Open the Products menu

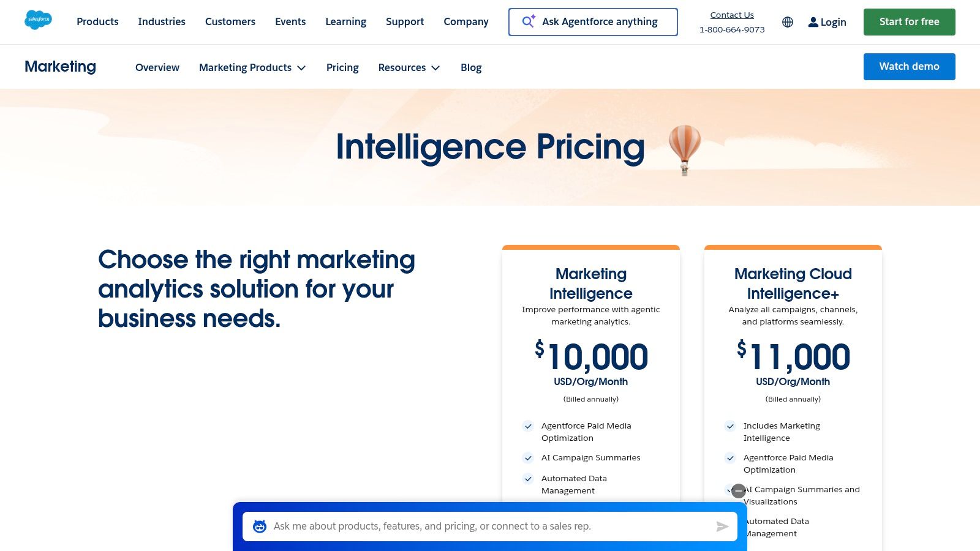click(97, 21)
